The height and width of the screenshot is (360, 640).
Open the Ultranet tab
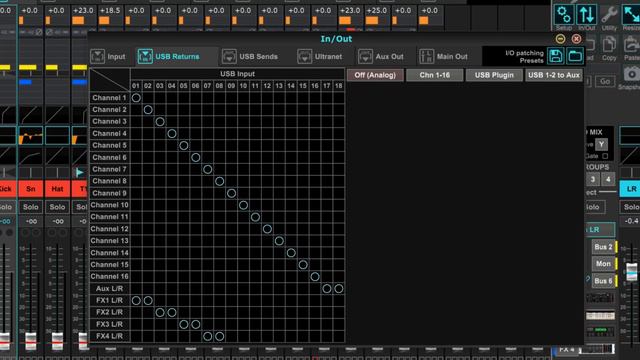tap(320, 56)
